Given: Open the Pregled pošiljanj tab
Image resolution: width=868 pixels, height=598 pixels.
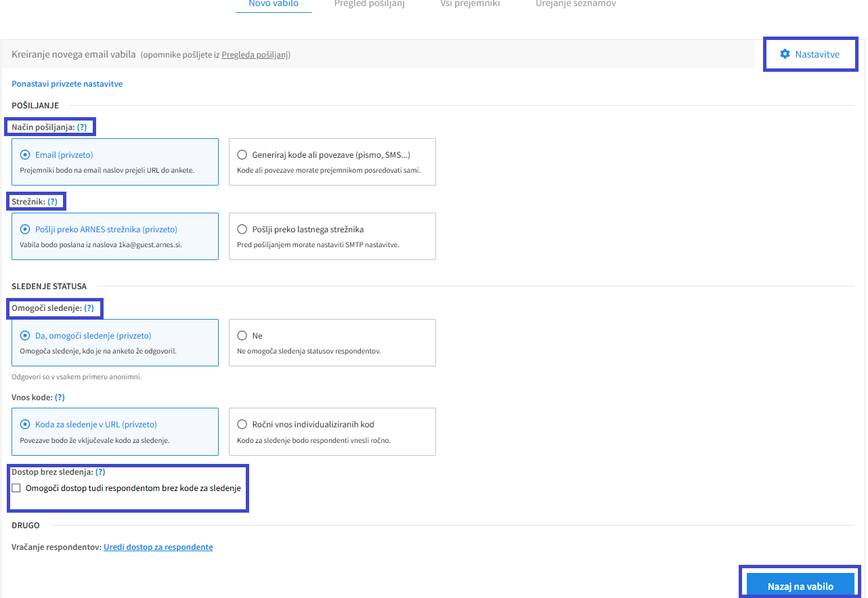Looking at the screenshot, I should tap(370, 4).
